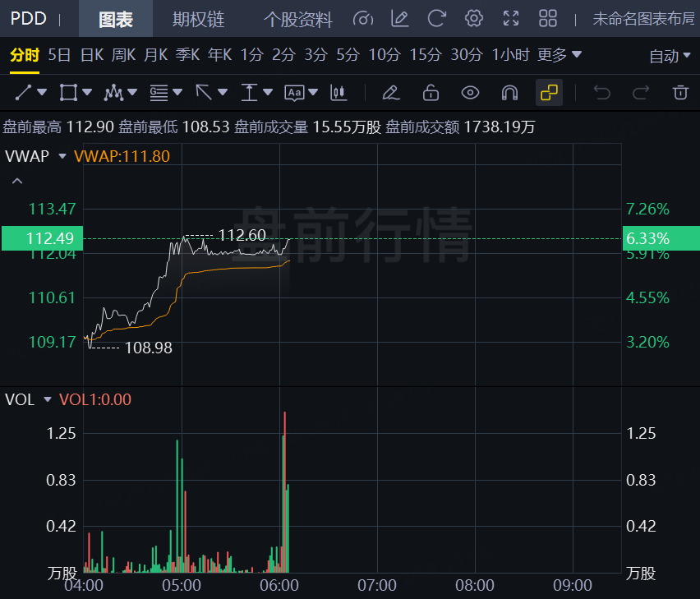
Task: Click the redo arrow
Action: pyautogui.click(x=641, y=92)
